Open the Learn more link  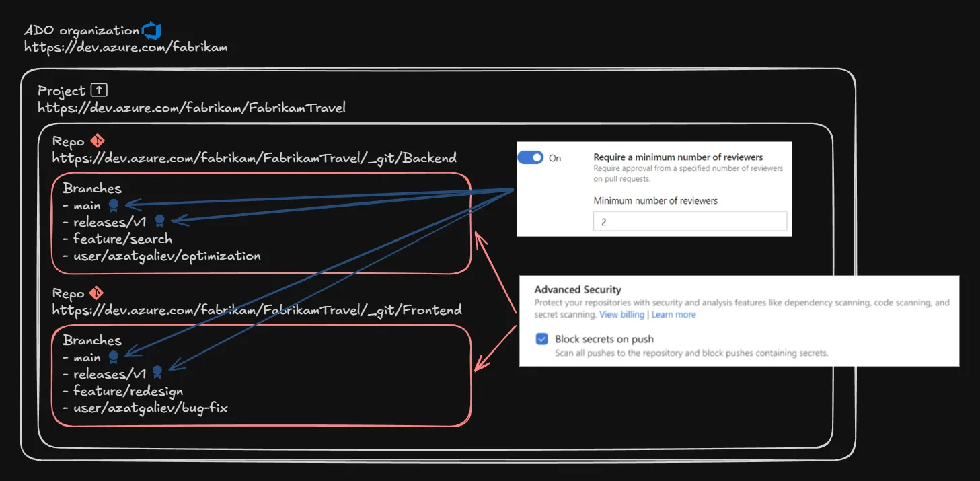click(673, 315)
